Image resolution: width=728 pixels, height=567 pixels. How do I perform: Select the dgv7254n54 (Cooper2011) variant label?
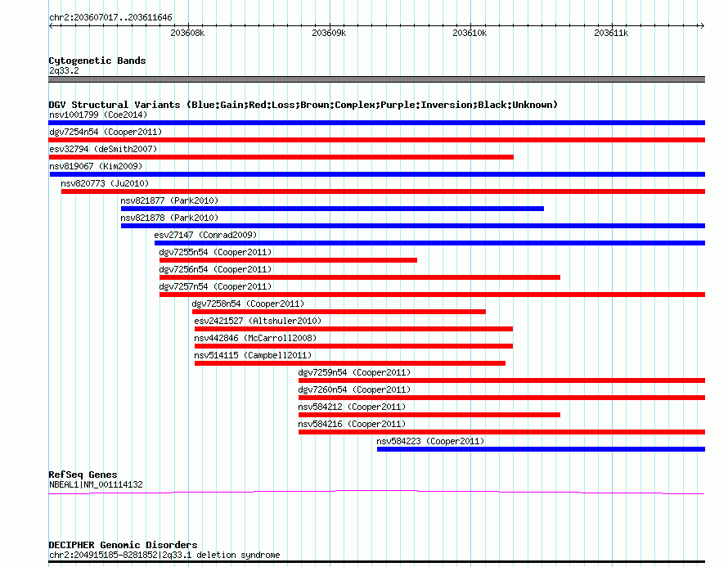[x=106, y=132]
